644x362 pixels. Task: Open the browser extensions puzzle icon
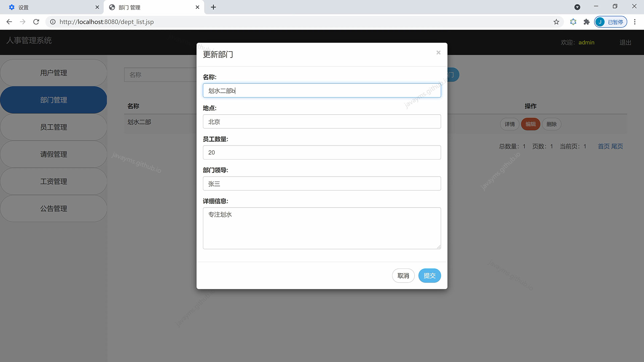tap(586, 22)
